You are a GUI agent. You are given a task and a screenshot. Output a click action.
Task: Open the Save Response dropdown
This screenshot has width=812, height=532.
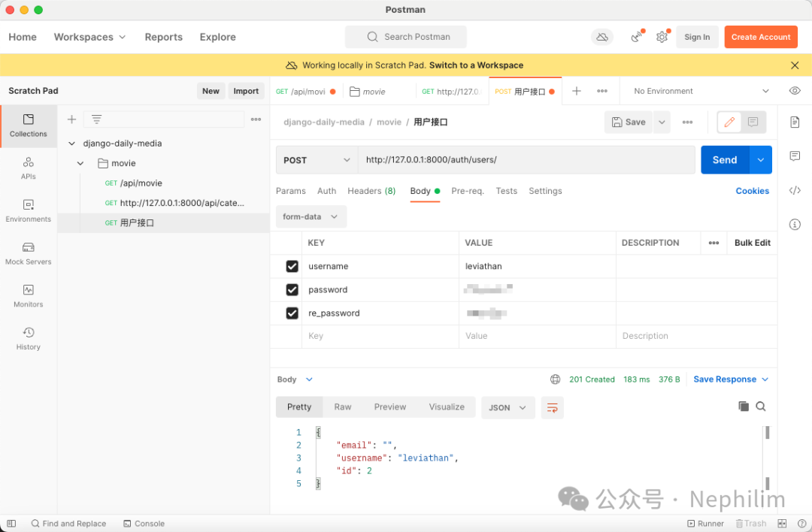(731, 379)
